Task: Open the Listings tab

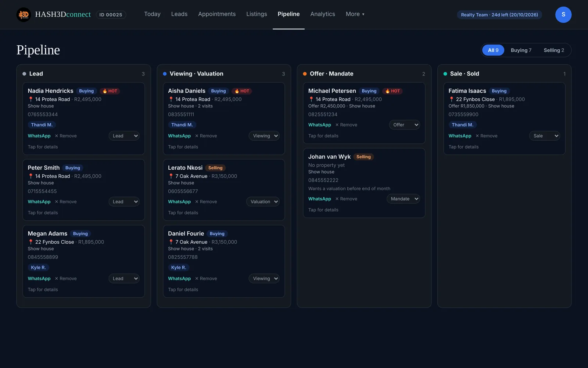Action: (x=257, y=14)
